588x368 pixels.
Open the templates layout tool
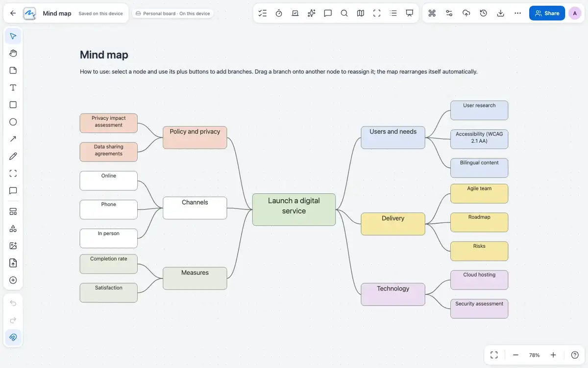[x=13, y=211]
